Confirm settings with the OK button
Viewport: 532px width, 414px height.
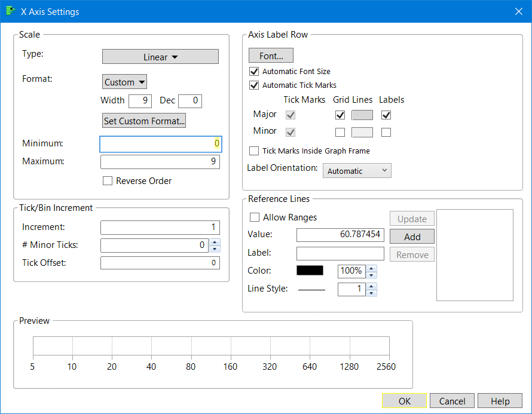click(x=403, y=401)
